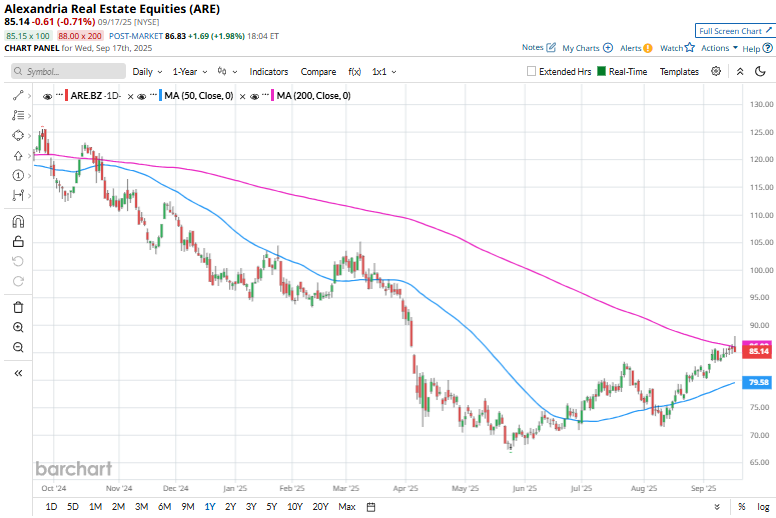Open the Fibonacci and lines tool group

tap(18, 115)
